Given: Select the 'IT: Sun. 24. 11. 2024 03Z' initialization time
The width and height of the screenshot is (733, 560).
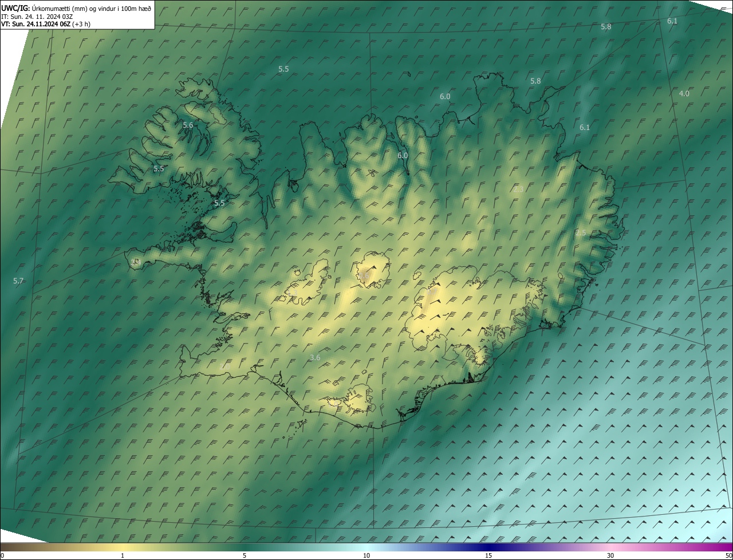Looking at the screenshot, I should tap(38, 17).
